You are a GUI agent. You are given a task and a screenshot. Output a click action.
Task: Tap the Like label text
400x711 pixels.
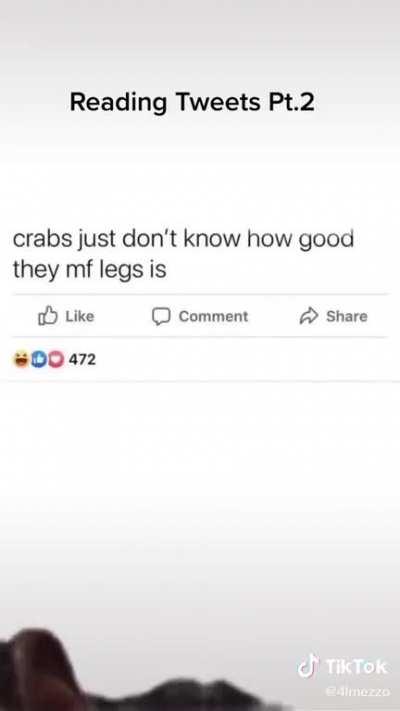pos(80,316)
